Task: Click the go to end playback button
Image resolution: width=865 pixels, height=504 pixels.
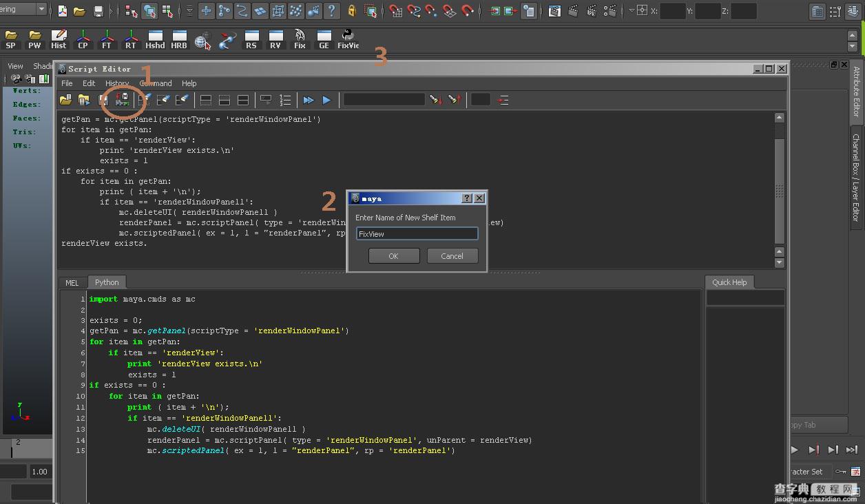Action: click(852, 450)
